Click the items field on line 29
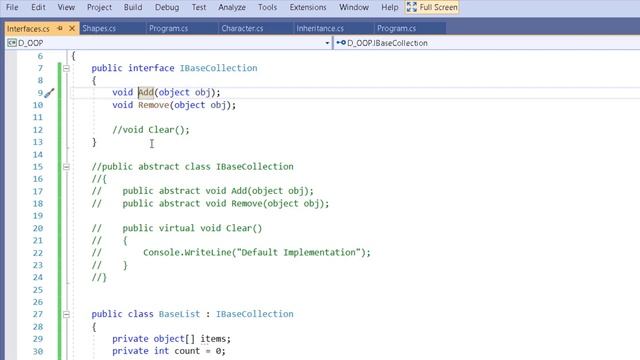This screenshot has height=360, width=640. click(x=213, y=339)
